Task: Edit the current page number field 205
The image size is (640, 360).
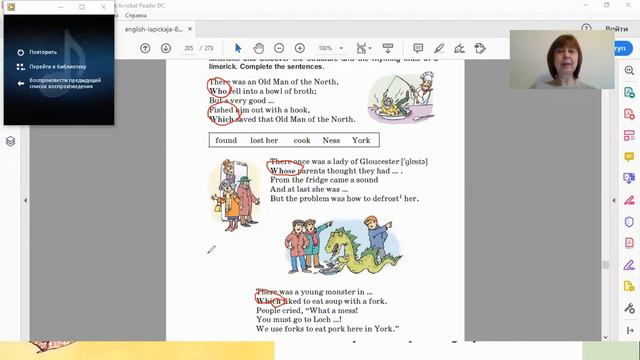Action: click(188, 48)
